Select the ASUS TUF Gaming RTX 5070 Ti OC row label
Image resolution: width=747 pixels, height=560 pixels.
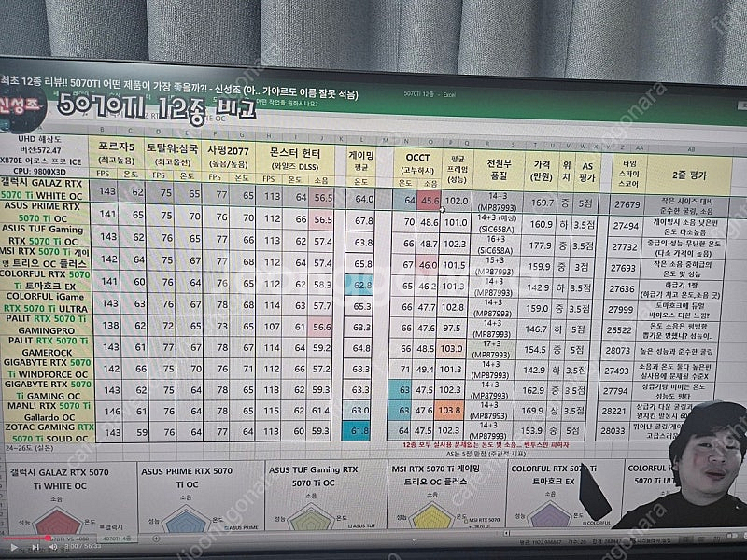[x=44, y=235]
